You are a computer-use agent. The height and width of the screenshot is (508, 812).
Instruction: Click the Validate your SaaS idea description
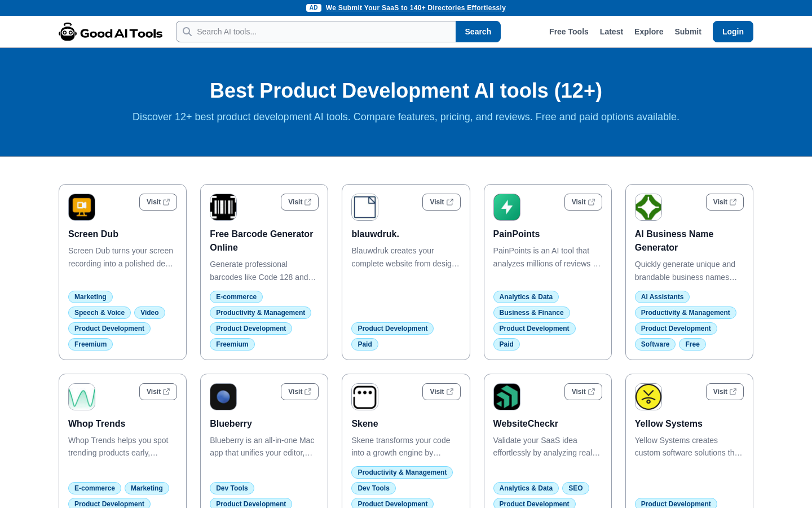pos(546,446)
